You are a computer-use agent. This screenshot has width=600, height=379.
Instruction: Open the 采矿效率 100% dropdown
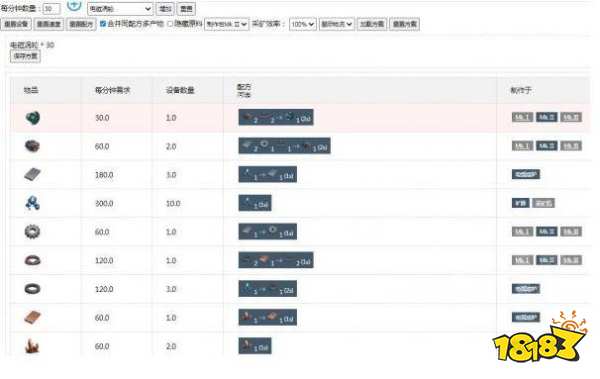pyautogui.click(x=303, y=24)
